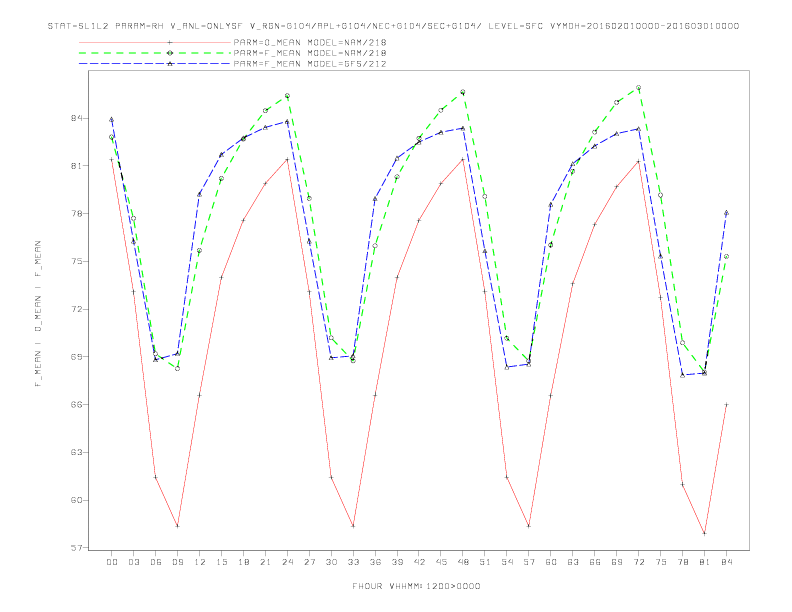
Task: Click x-axis forecast hour label 27
Action: [x=309, y=562]
